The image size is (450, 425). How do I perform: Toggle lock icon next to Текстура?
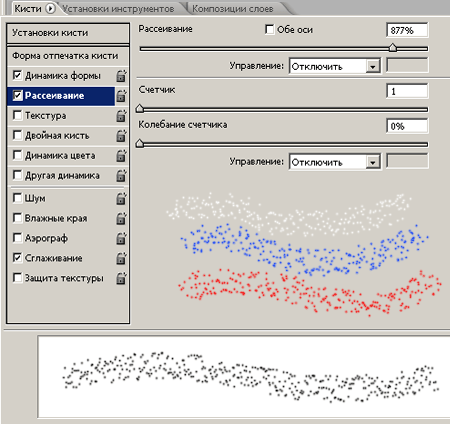point(121,116)
